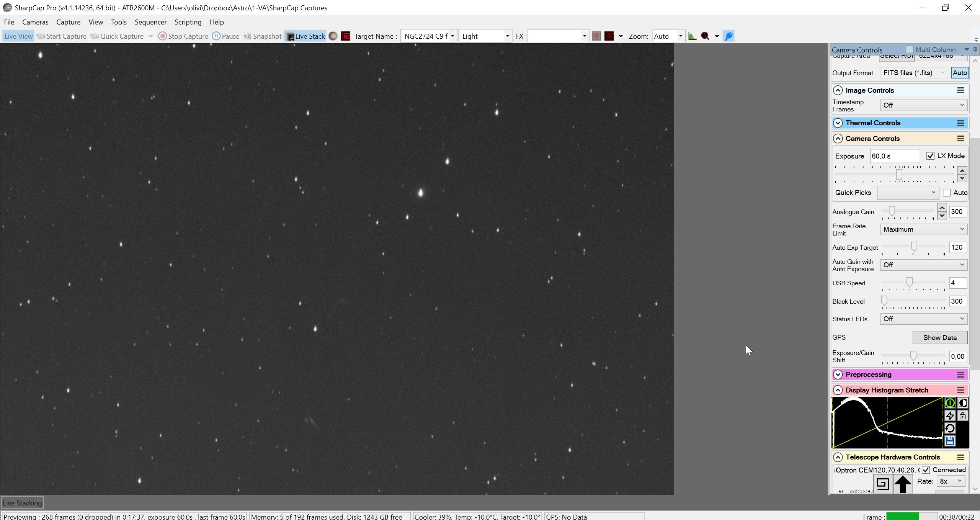Toggle the green histogram stretch power icon

tap(950, 403)
